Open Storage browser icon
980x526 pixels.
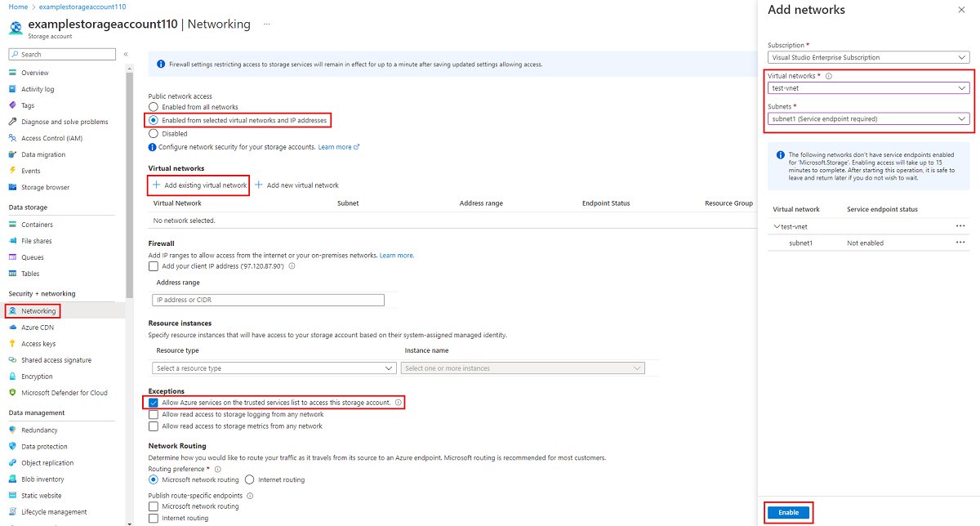click(12, 187)
